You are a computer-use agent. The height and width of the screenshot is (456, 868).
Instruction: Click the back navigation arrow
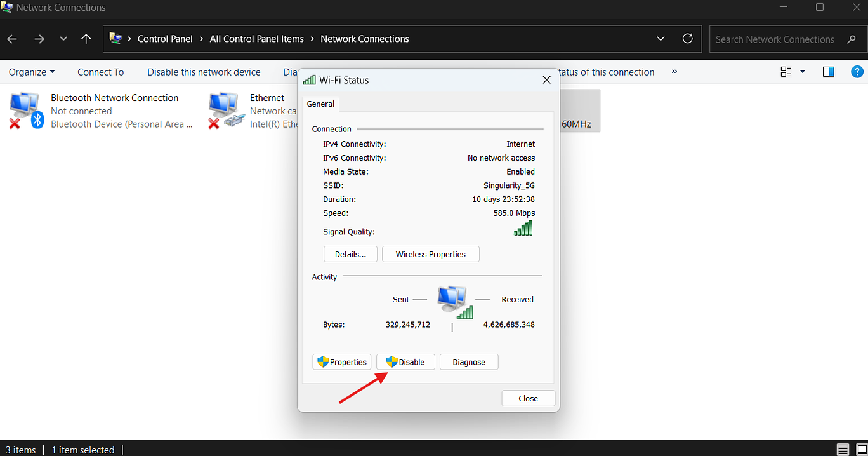coord(11,39)
